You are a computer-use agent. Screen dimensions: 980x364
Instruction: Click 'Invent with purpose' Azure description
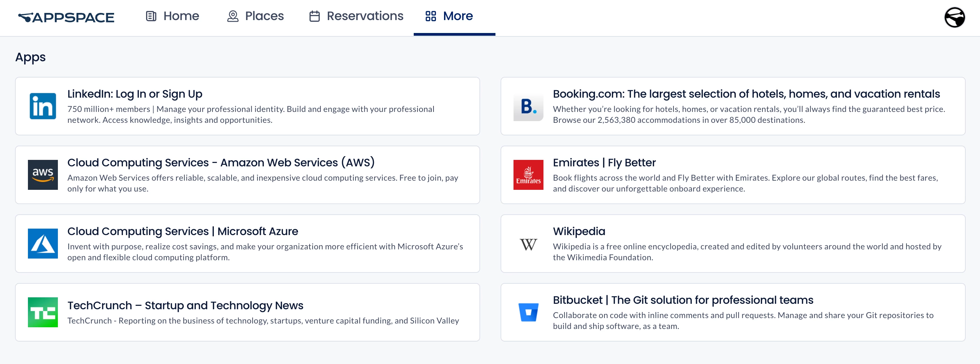265,252
